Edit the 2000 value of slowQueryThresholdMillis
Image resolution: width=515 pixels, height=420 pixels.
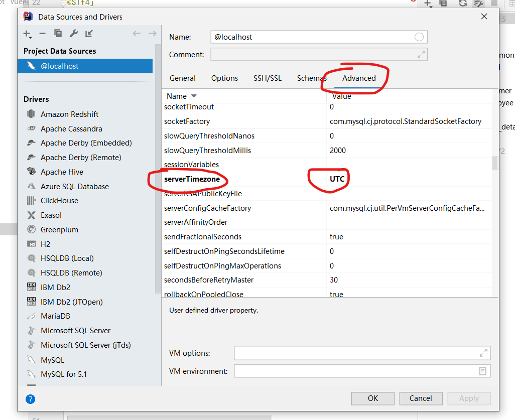pyautogui.click(x=338, y=151)
